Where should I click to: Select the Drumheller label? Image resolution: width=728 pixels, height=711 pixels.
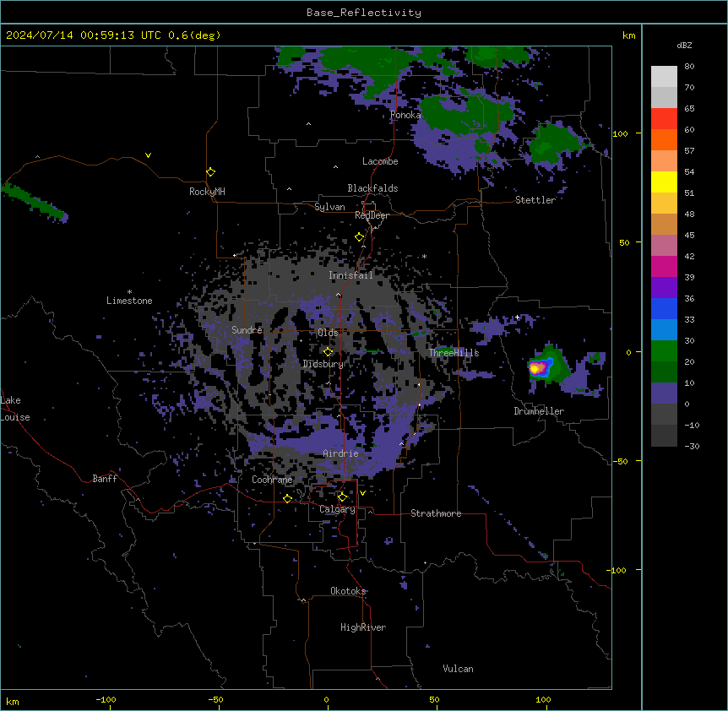(539, 411)
